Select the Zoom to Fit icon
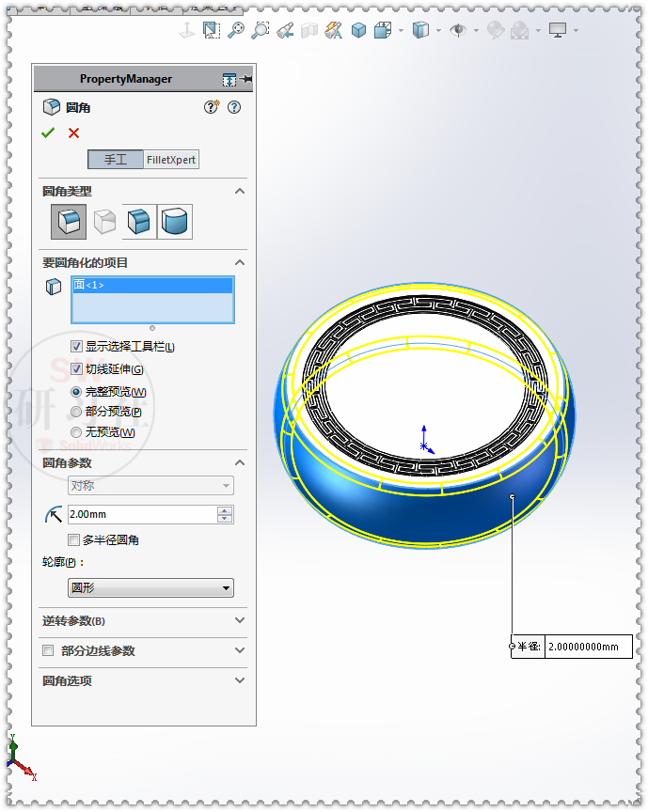 coord(236,31)
